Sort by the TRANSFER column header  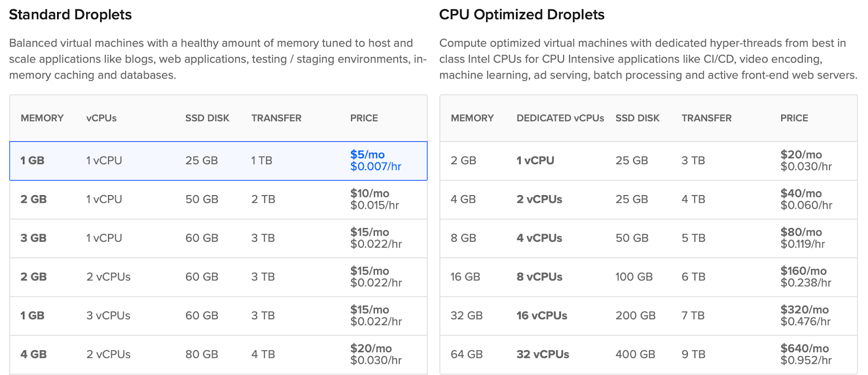pyautogui.click(x=276, y=118)
